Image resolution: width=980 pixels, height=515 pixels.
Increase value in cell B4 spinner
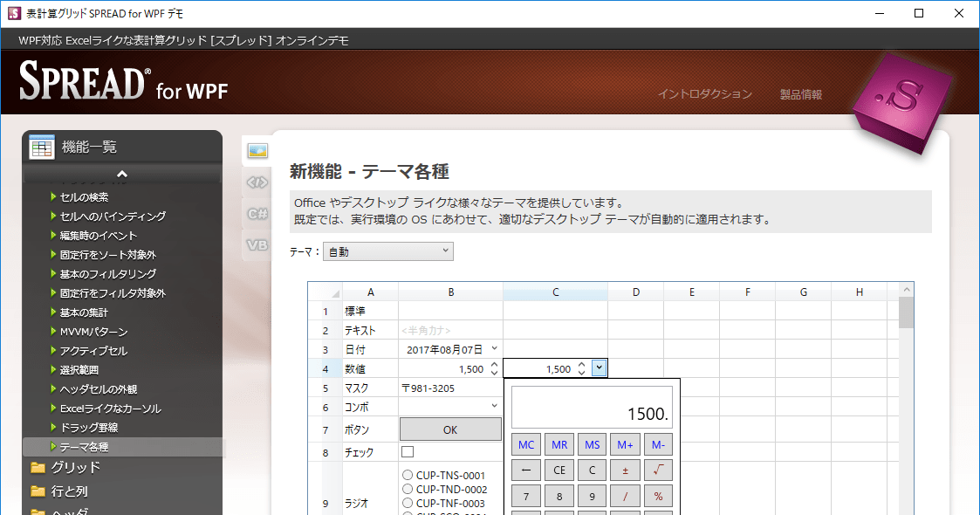coord(494,364)
